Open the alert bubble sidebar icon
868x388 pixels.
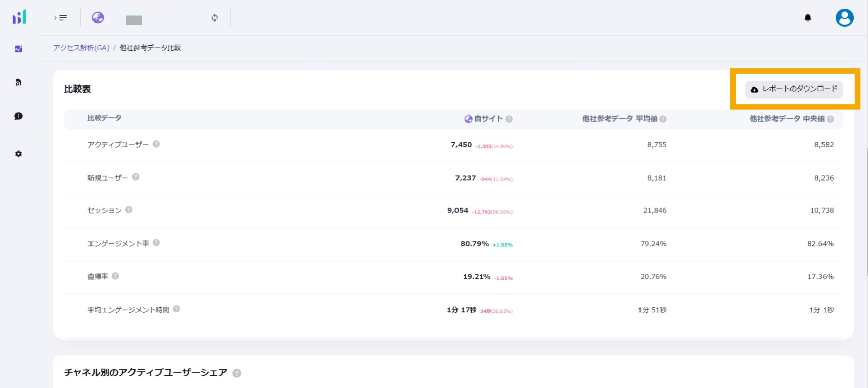click(19, 116)
